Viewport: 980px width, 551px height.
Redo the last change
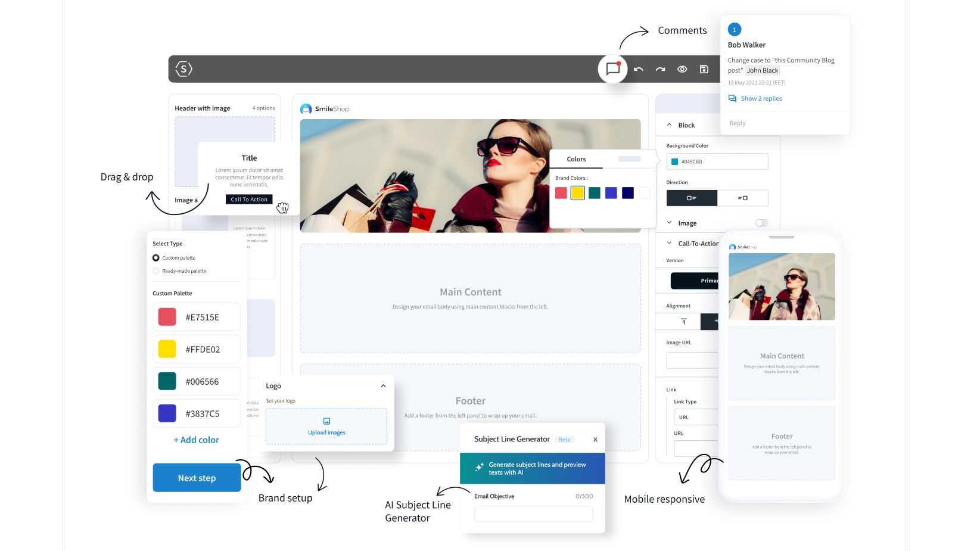pyautogui.click(x=660, y=69)
